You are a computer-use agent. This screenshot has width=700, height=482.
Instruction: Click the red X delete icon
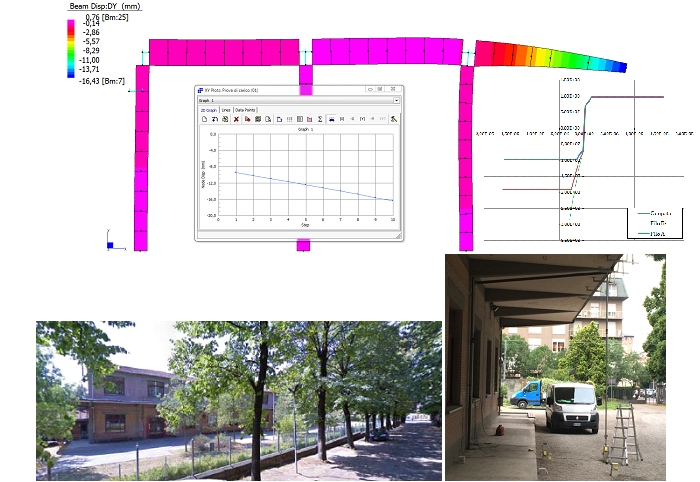point(236,119)
